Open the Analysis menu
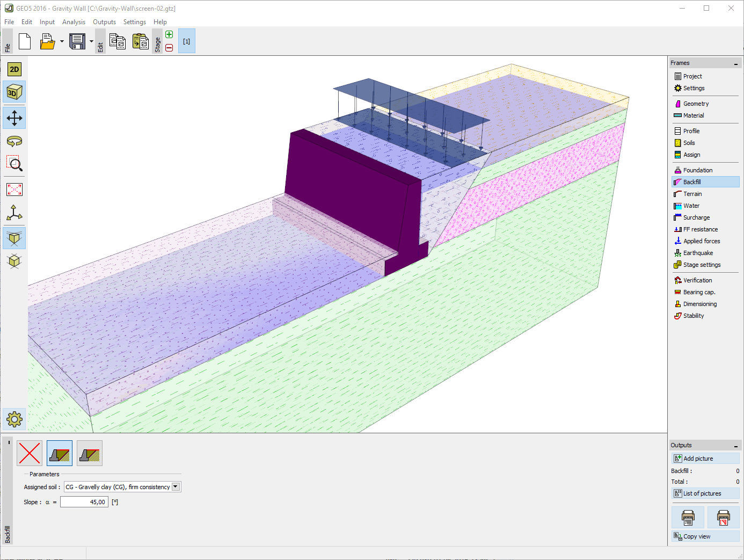The width and height of the screenshot is (744, 560). coord(74,22)
